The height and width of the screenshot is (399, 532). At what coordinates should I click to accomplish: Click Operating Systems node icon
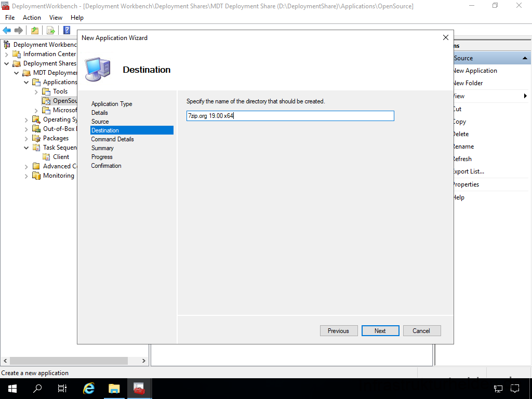pos(36,119)
